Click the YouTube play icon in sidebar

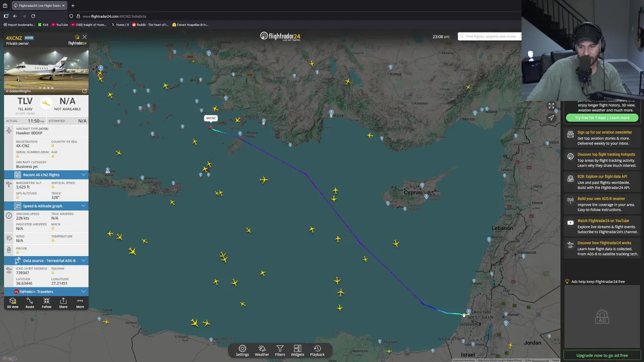coord(570,223)
